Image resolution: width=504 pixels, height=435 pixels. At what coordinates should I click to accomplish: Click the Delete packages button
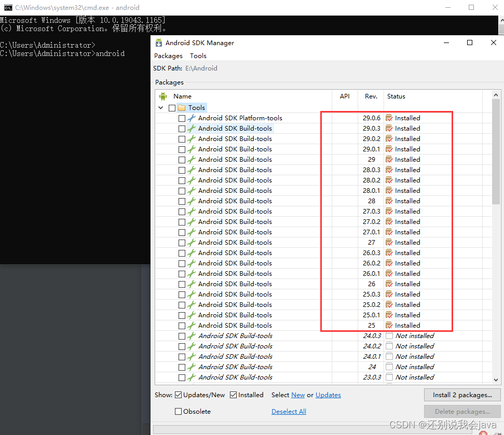[462, 411]
